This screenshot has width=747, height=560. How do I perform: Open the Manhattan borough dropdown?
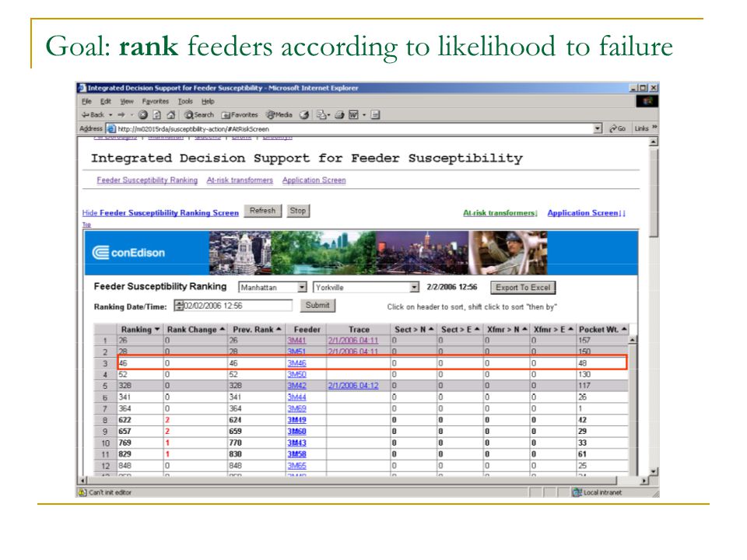[x=272, y=287]
